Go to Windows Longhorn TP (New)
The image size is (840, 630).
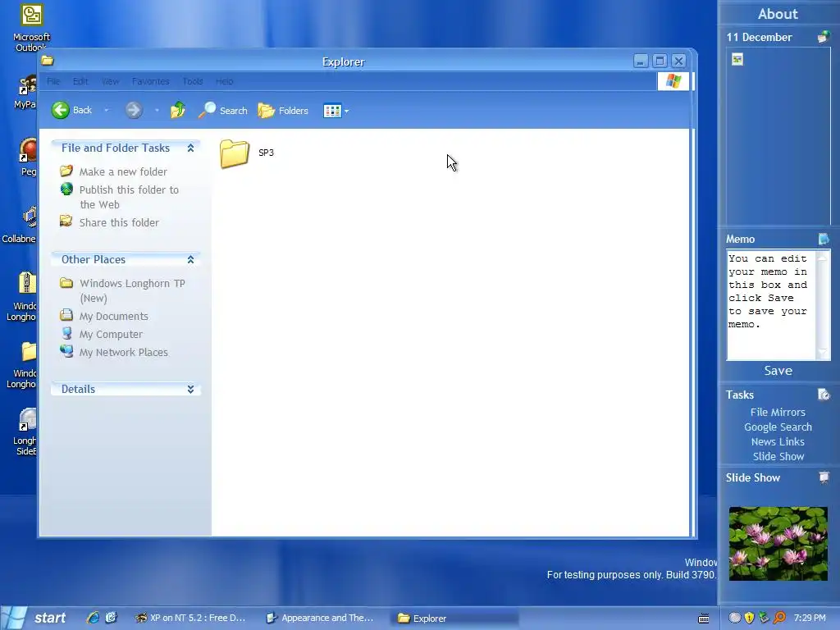click(x=132, y=291)
